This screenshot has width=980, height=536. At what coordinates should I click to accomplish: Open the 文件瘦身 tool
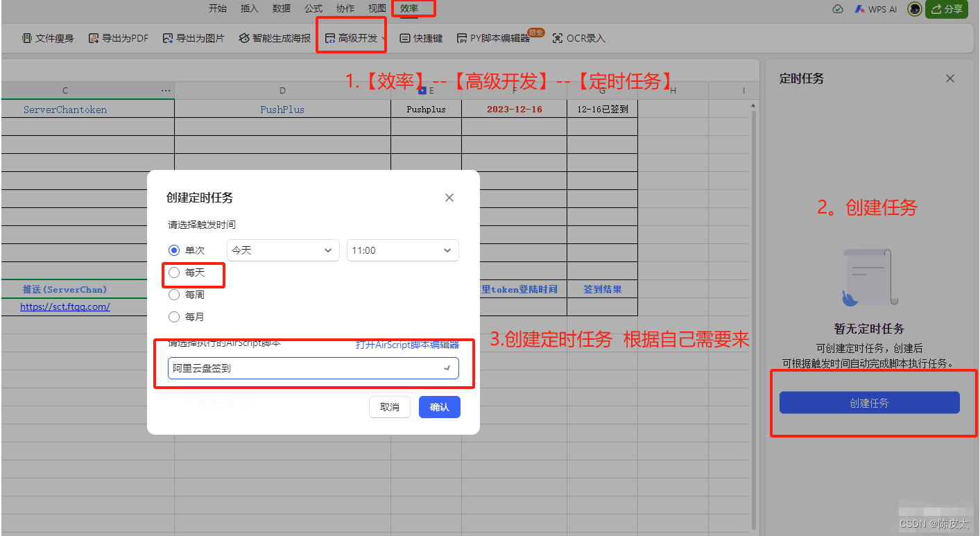(x=48, y=39)
